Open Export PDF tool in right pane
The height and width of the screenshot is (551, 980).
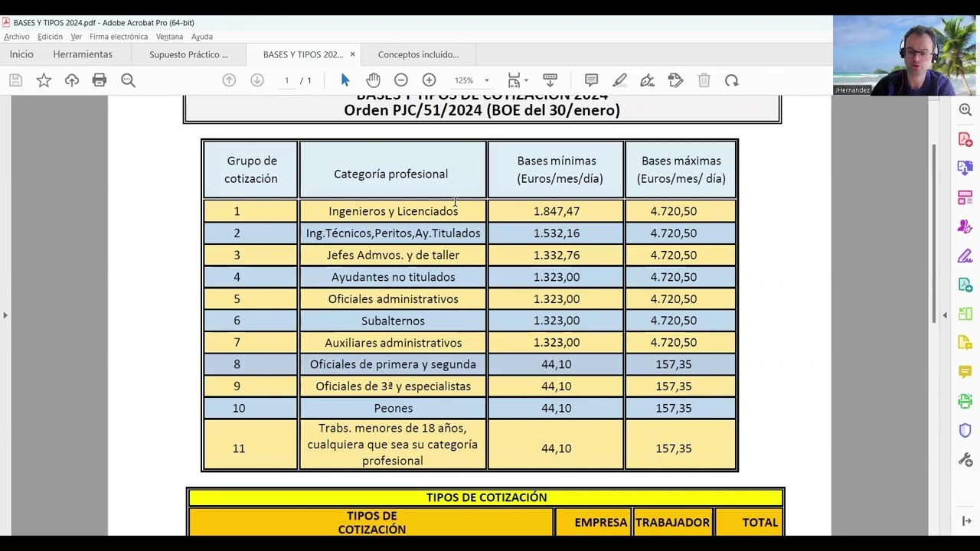[965, 168]
